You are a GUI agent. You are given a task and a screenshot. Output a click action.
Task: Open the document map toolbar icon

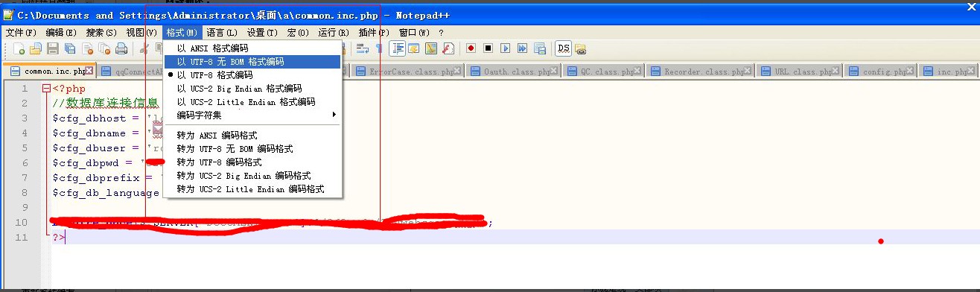[431, 48]
